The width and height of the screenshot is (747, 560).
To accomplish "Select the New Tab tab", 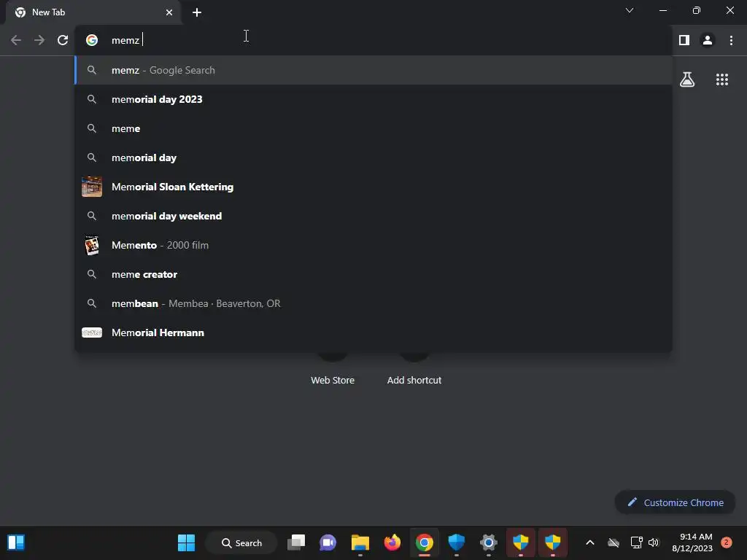I will (x=93, y=12).
